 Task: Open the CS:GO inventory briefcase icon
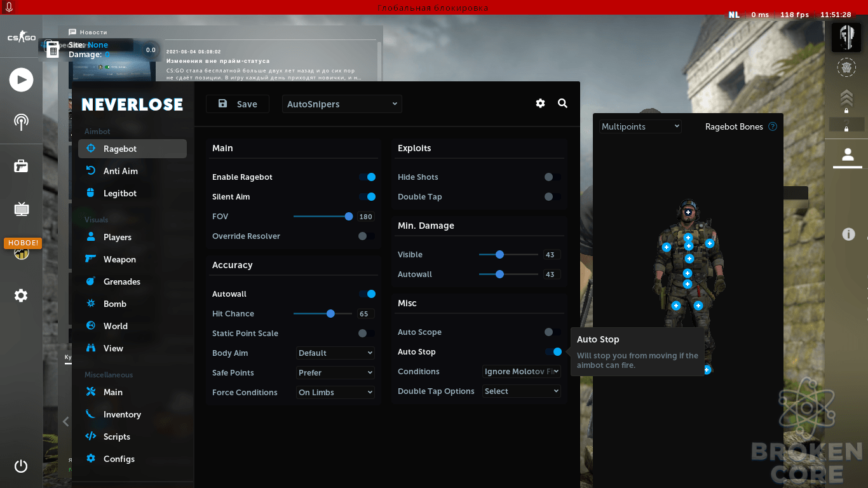tap(21, 166)
